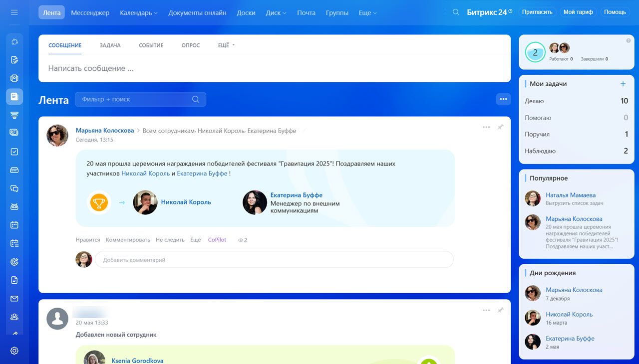
Task: Click the question mark help icon in widget
Action: coord(628,40)
